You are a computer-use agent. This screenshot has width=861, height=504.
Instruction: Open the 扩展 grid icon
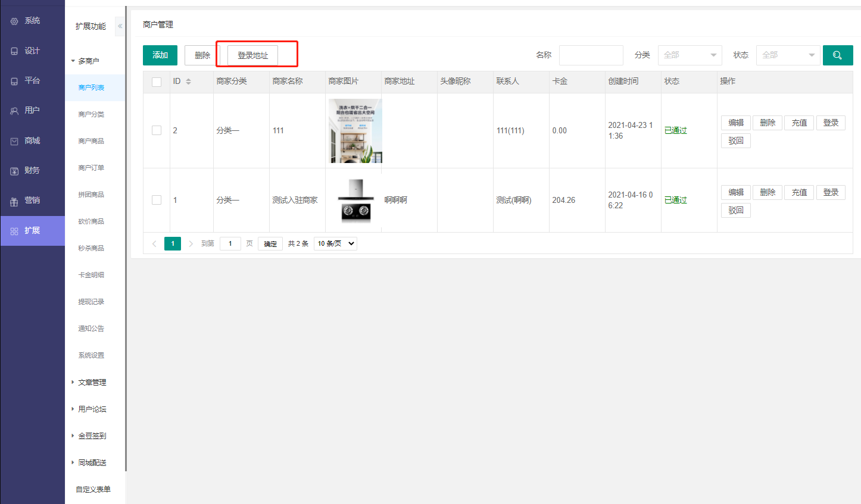click(14, 231)
